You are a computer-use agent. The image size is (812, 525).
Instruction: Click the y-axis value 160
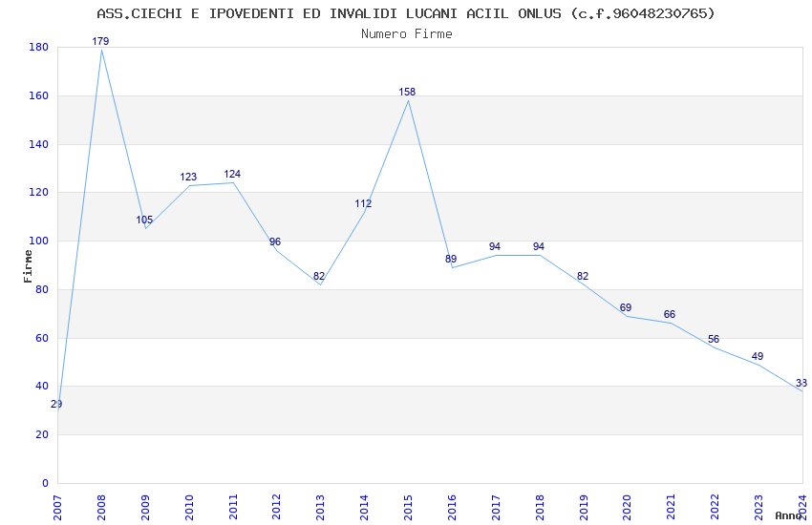(x=38, y=95)
